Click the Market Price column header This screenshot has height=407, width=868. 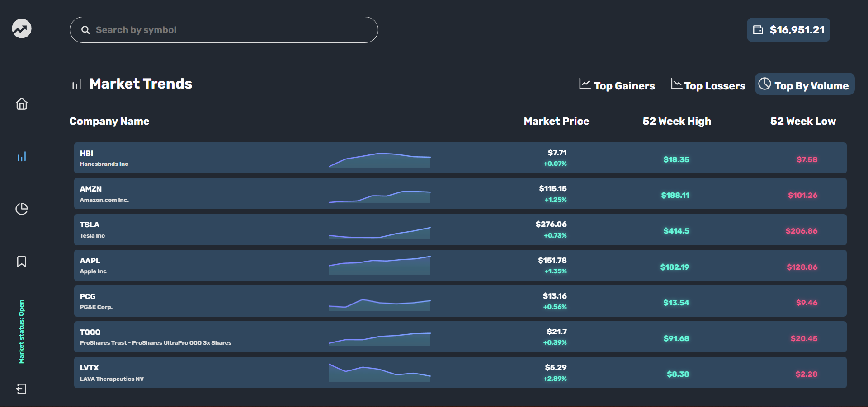(556, 121)
